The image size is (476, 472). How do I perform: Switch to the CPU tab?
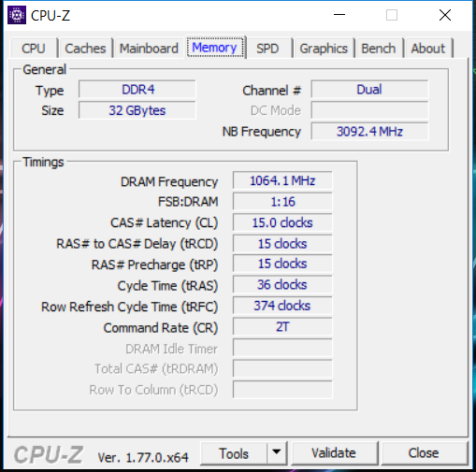[34, 49]
